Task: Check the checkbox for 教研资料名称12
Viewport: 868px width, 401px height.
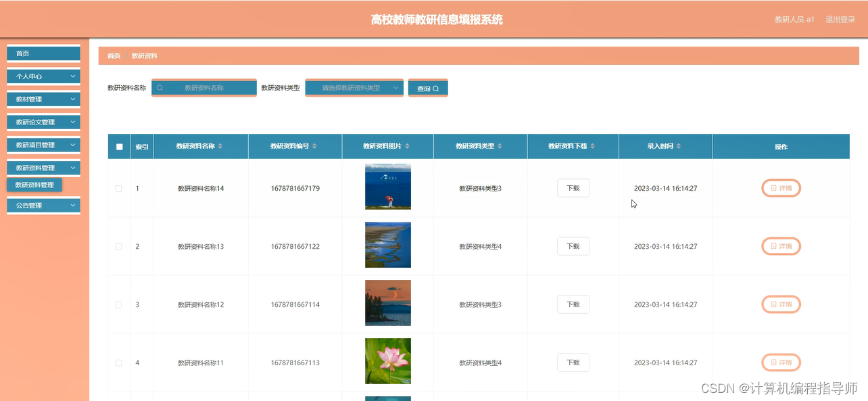Action: [x=119, y=304]
